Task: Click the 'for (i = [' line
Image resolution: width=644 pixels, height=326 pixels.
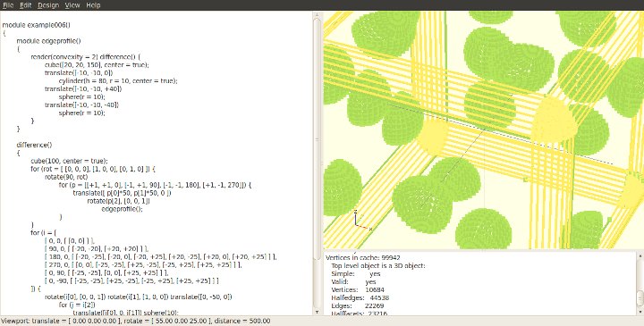Action: pos(43,232)
